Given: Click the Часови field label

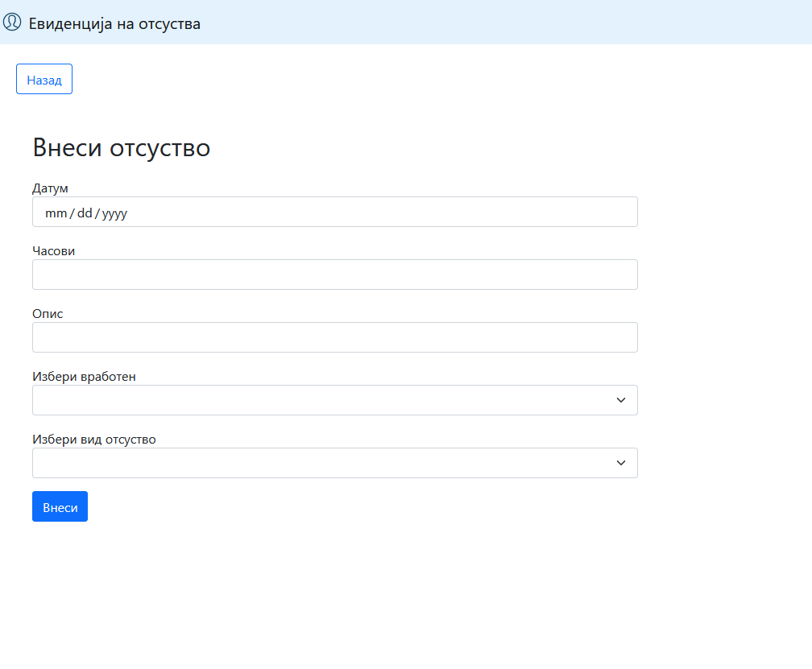Looking at the screenshot, I should 53,251.
